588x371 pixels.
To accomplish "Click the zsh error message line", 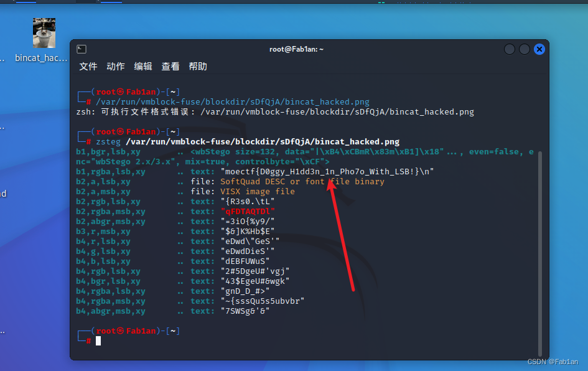I will pyautogui.click(x=275, y=112).
